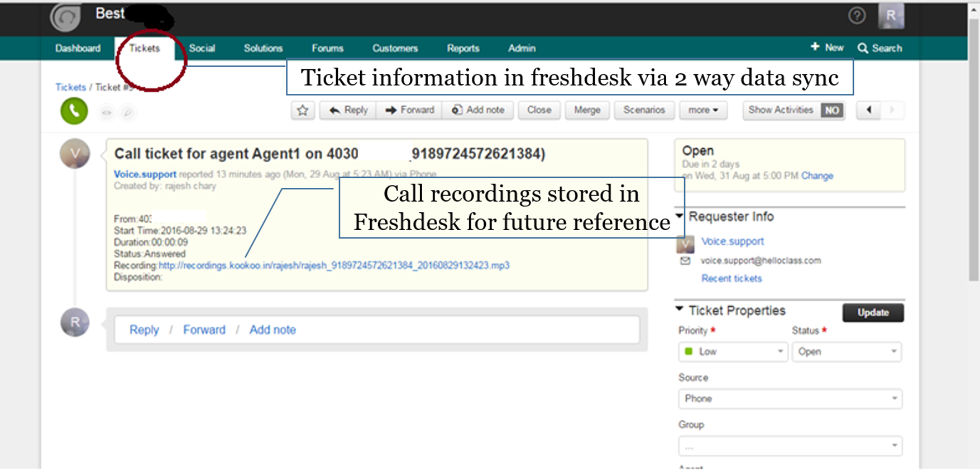Open the Dashboard tab
Viewport: 980px width, 475px height.
[x=78, y=48]
